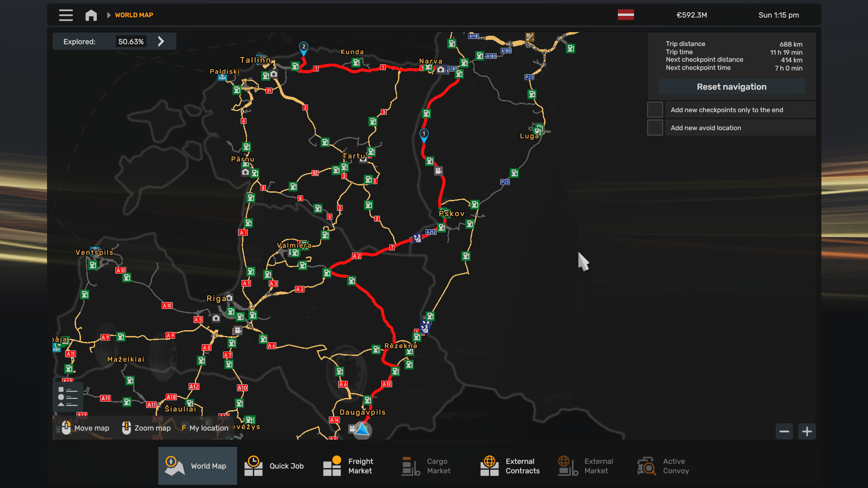Enable add new checkpoints only to end
This screenshot has height=488, width=868.
tap(655, 110)
